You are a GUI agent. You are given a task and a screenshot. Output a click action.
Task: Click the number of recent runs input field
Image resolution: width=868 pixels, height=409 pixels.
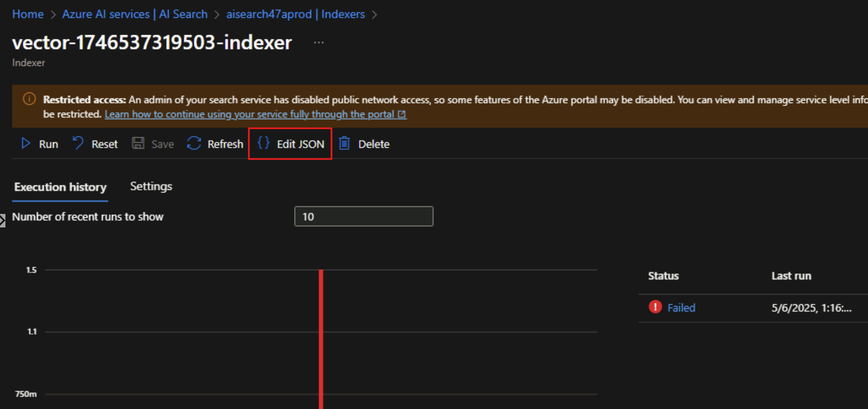point(364,216)
